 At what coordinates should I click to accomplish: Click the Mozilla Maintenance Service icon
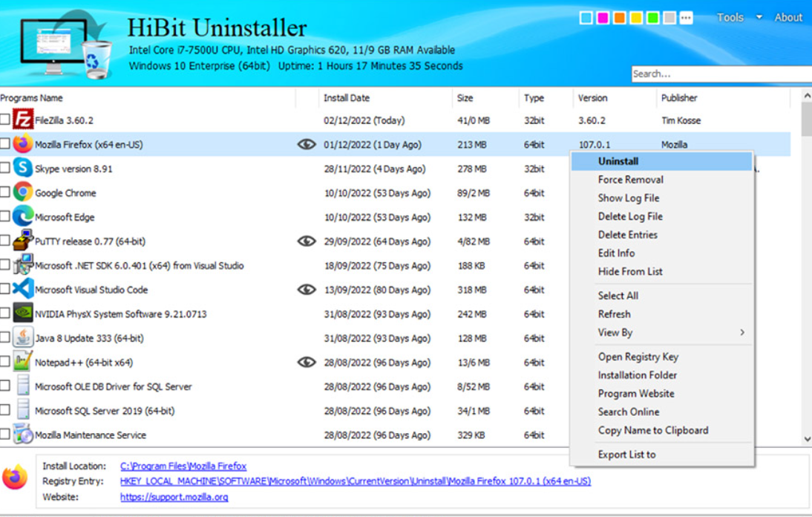tap(23, 434)
